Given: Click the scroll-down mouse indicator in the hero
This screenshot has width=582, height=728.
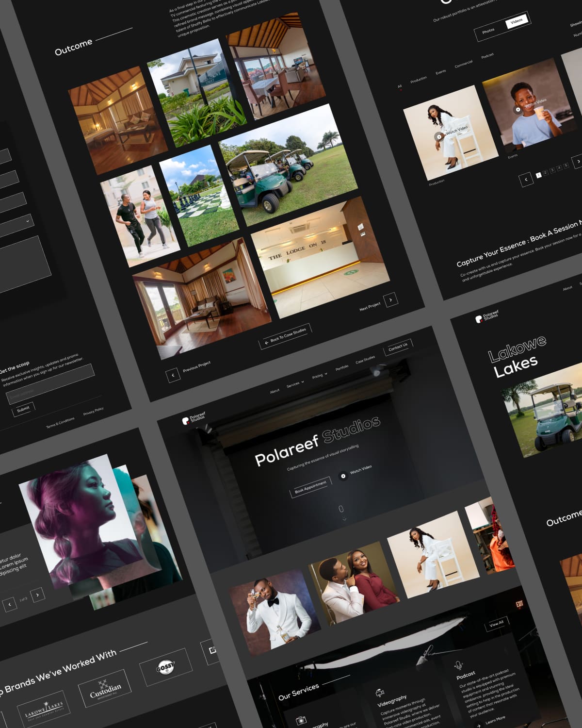Looking at the screenshot, I should pyautogui.click(x=341, y=509).
